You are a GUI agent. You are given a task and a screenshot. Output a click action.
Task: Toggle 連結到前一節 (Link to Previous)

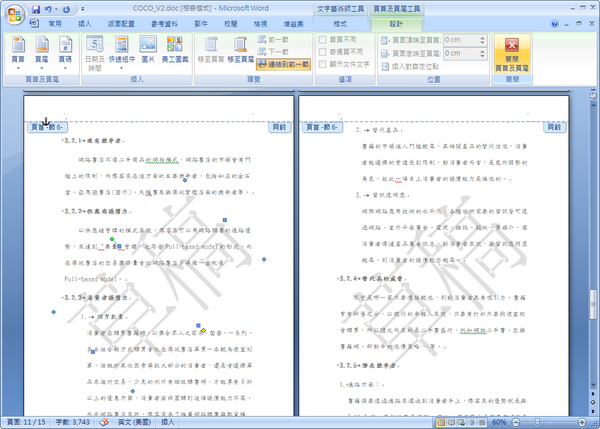tap(284, 64)
